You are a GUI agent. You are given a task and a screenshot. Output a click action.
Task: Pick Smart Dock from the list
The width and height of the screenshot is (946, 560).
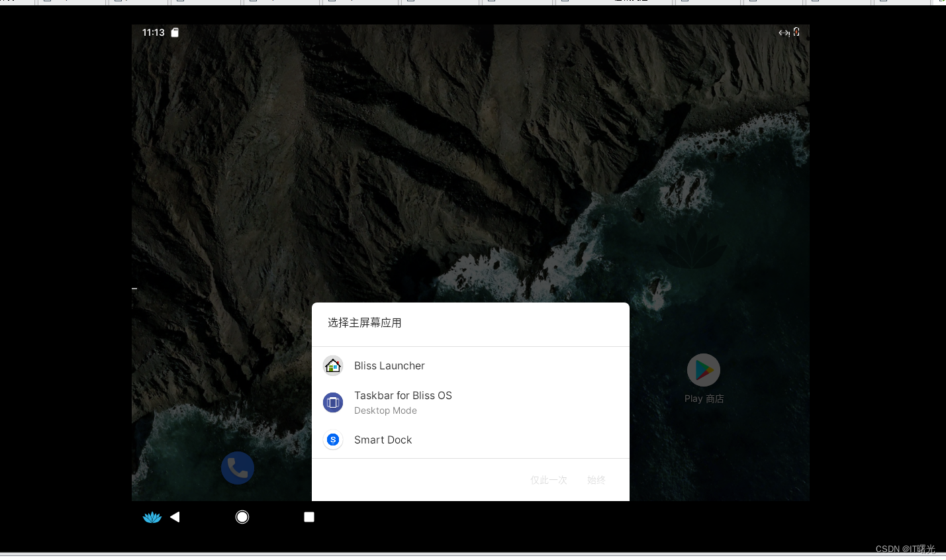click(470, 440)
